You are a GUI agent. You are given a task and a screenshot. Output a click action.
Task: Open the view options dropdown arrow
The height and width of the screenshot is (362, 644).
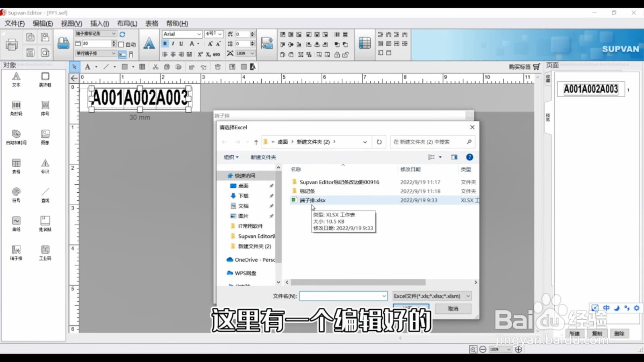point(440,157)
